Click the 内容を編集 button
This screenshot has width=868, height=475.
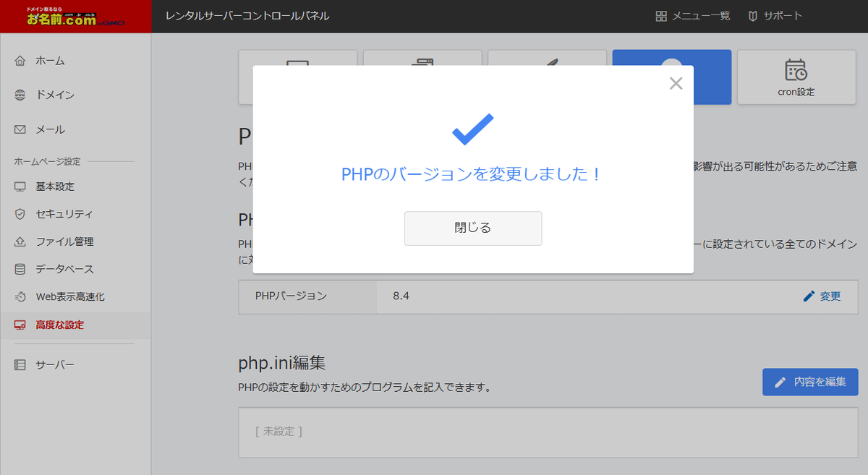(x=810, y=382)
